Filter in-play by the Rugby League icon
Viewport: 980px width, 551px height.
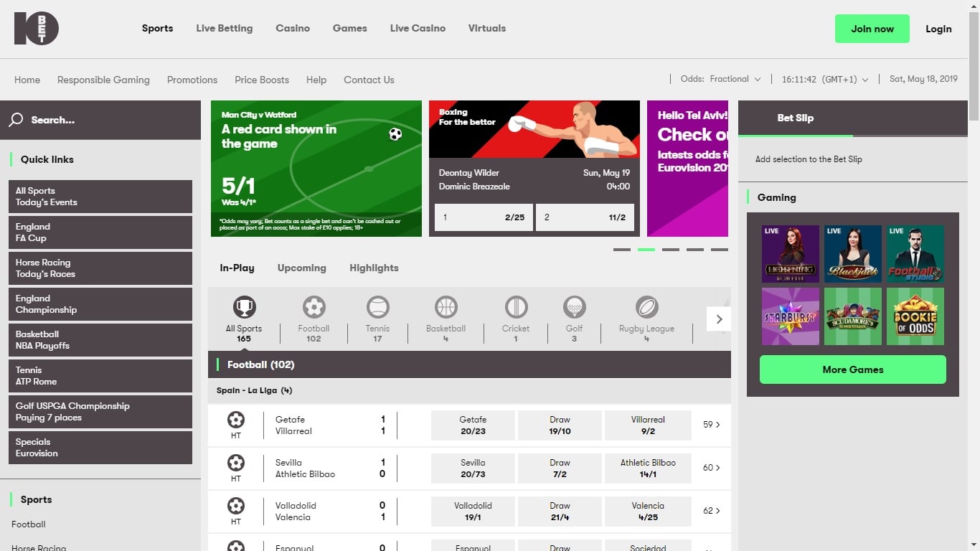point(646,308)
